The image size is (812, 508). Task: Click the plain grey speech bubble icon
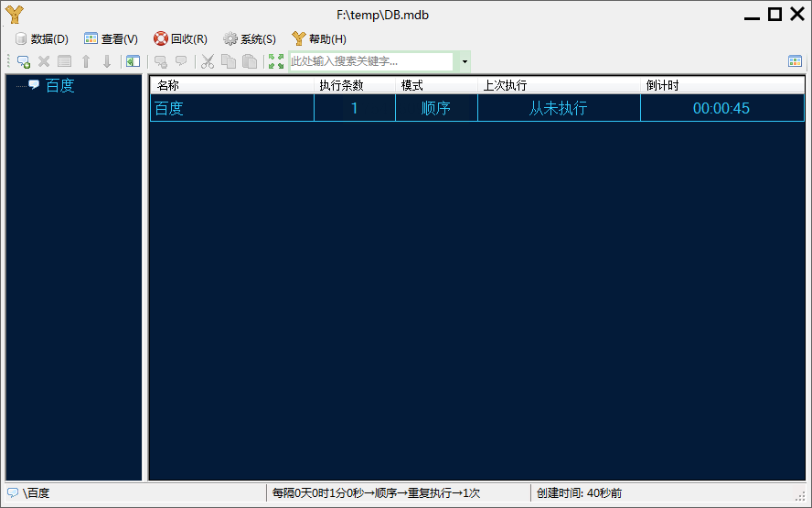coord(181,61)
